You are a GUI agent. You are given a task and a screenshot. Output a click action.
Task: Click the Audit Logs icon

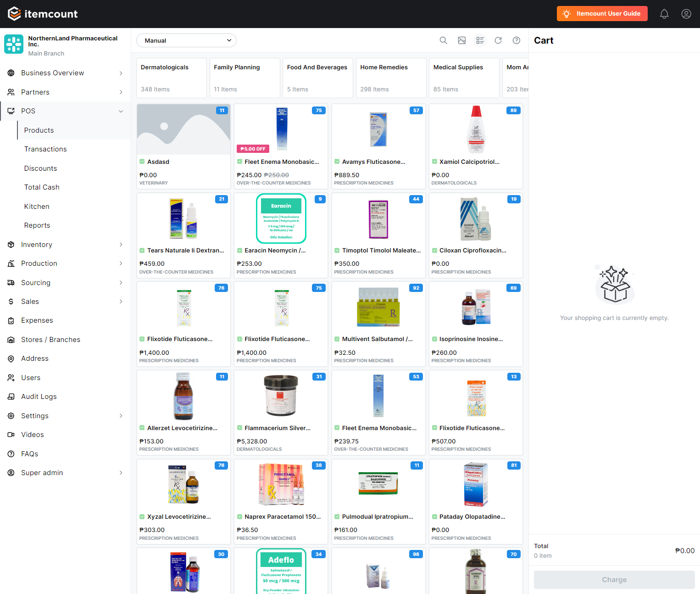[x=11, y=397]
